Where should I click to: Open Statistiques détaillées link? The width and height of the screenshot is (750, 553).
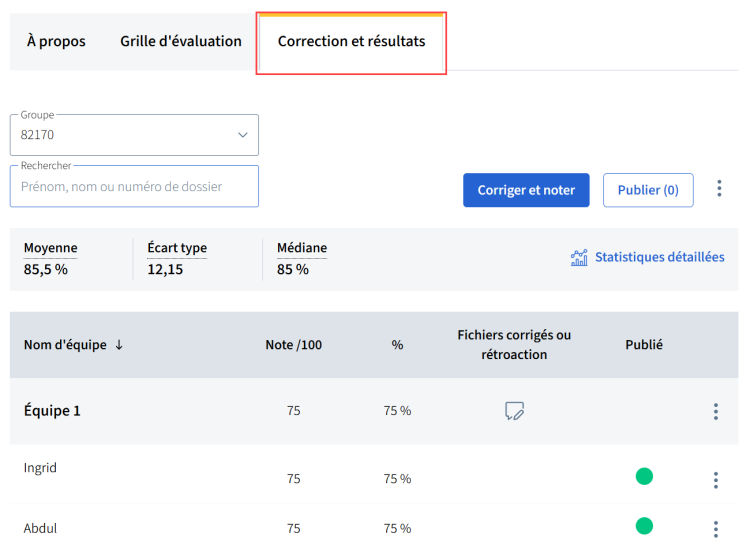point(659,257)
